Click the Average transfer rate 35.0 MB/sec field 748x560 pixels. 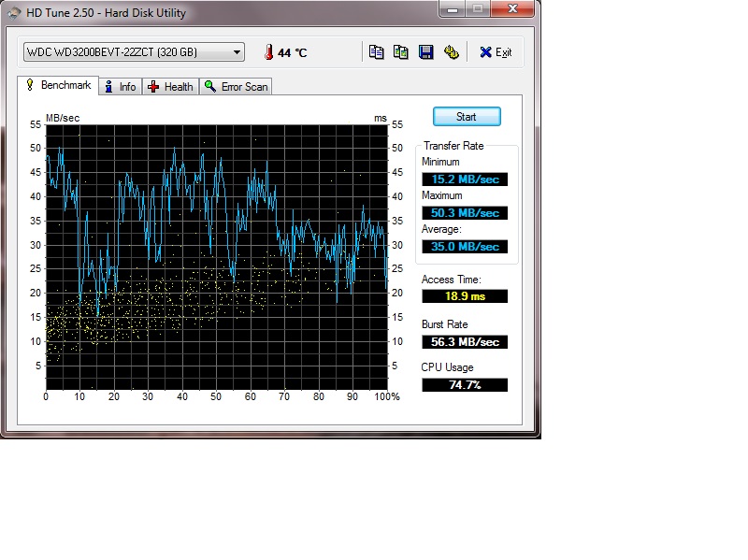pyautogui.click(x=465, y=247)
